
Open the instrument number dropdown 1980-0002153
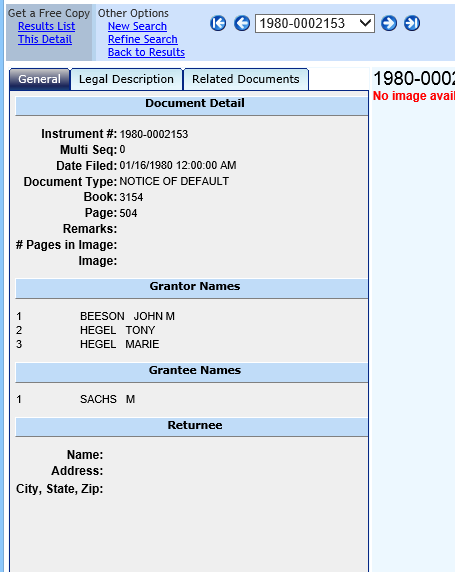(x=315, y=23)
